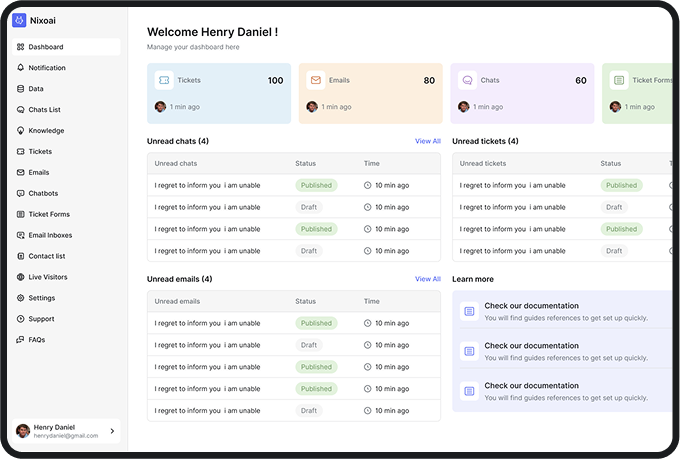Click the Tickets card ticket icon
The height and width of the screenshot is (459, 680).
164,80
